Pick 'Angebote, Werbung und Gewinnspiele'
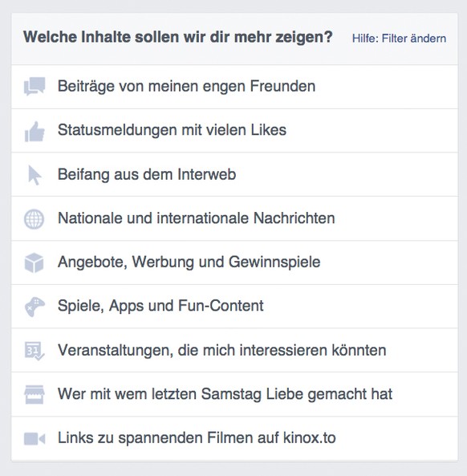467x476 pixels. [x=234, y=262]
